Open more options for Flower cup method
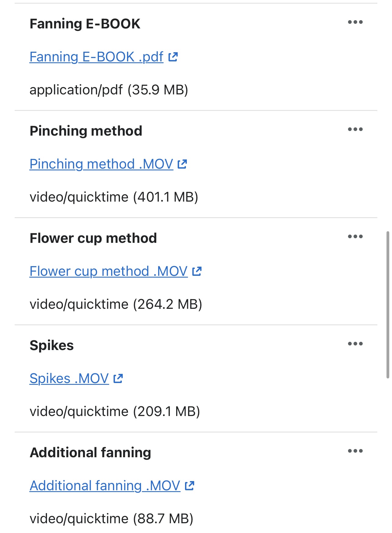392x533 pixels. 355,237
